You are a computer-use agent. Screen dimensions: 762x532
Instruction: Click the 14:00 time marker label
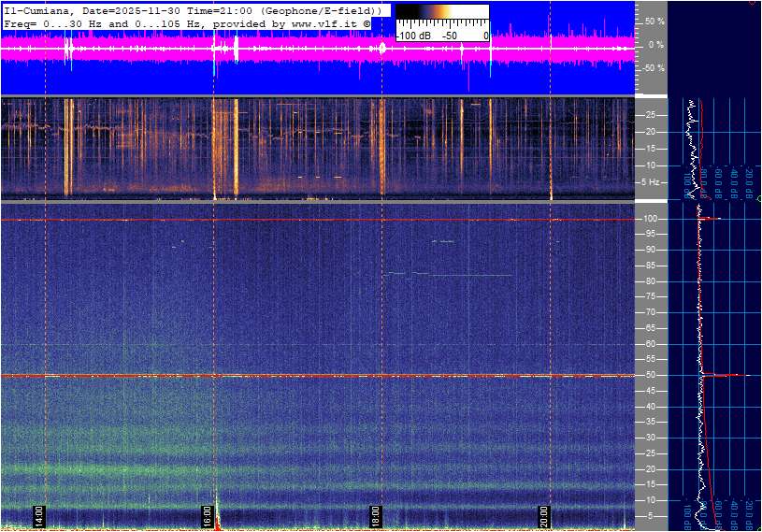39,515
